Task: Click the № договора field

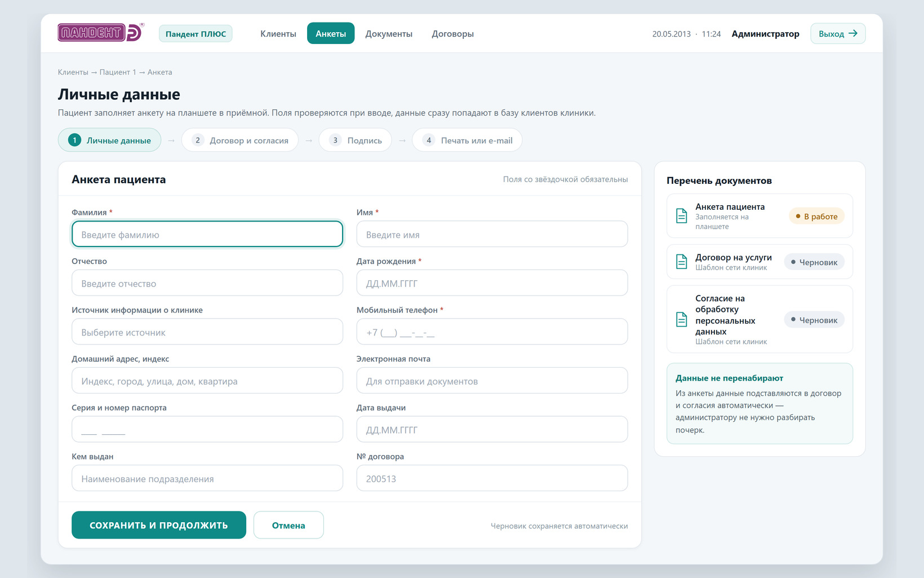Action: 492,478
